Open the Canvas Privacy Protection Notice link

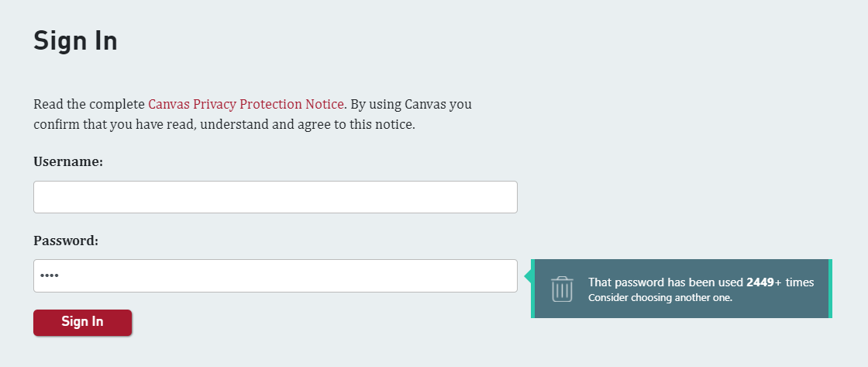pos(246,104)
